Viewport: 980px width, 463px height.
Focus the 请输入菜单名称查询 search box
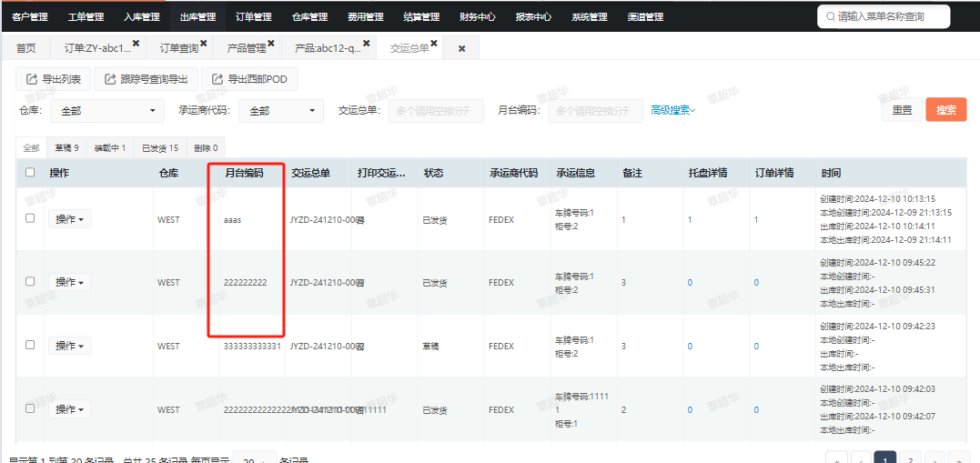pyautogui.click(x=884, y=17)
